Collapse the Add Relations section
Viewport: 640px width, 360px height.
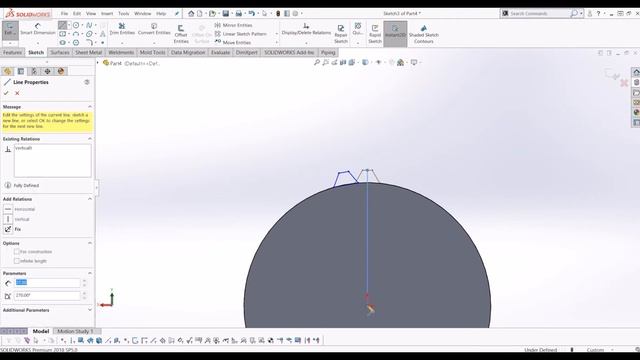pos(90,199)
